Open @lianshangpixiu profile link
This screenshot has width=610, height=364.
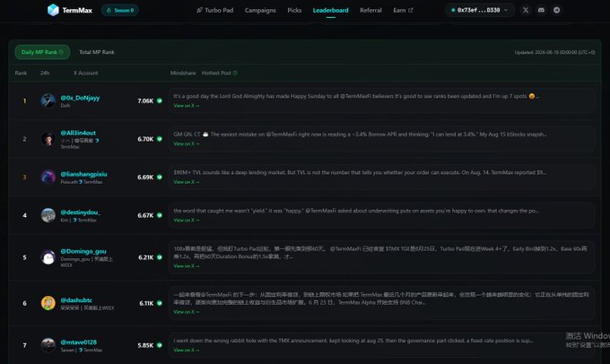click(83, 174)
